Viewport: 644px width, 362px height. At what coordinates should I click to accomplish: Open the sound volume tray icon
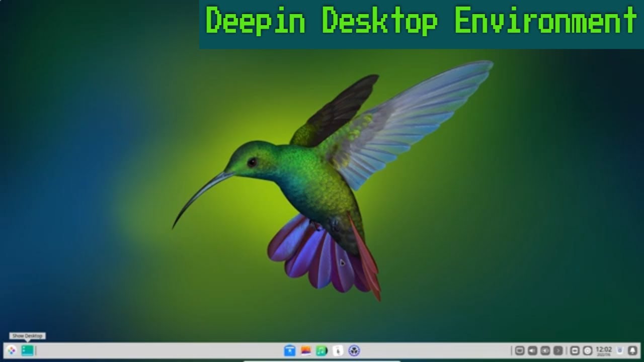[532, 350]
